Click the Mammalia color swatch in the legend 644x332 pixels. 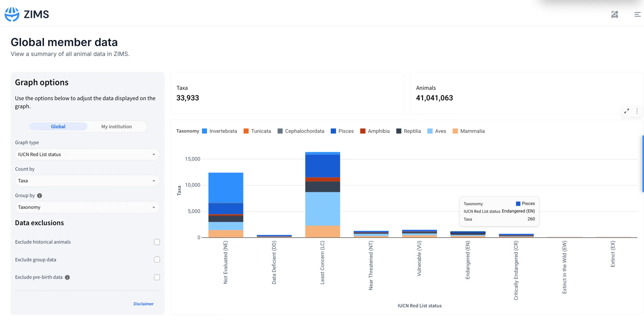tap(455, 131)
